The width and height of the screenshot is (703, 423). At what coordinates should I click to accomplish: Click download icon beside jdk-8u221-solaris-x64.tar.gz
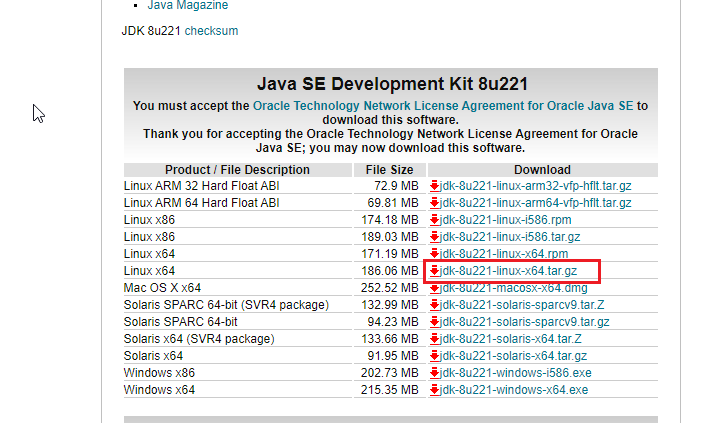click(x=435, y=356)
